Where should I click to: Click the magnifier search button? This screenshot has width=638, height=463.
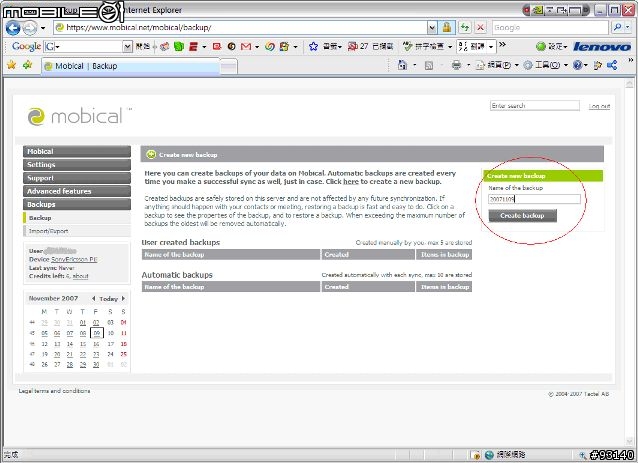tap(617, 27)
